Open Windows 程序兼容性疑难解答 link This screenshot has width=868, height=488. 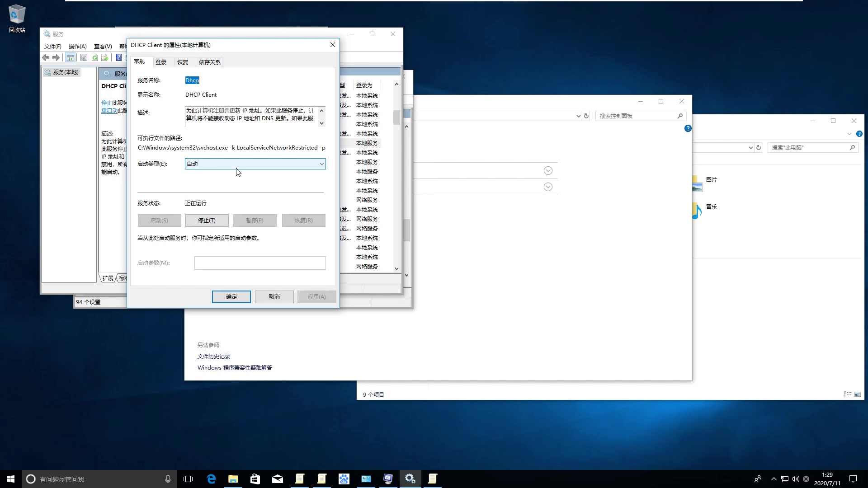(235, 368)
